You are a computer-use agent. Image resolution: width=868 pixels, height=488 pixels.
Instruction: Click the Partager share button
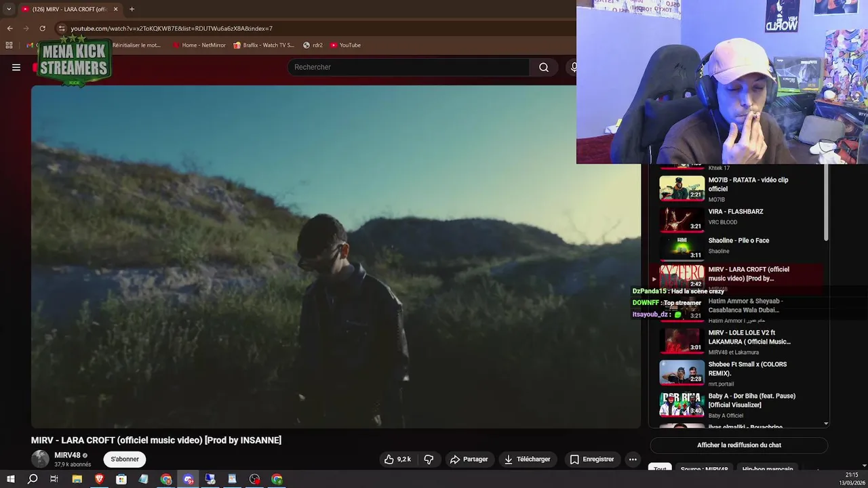pyautogui.click(x=469, y=460)
